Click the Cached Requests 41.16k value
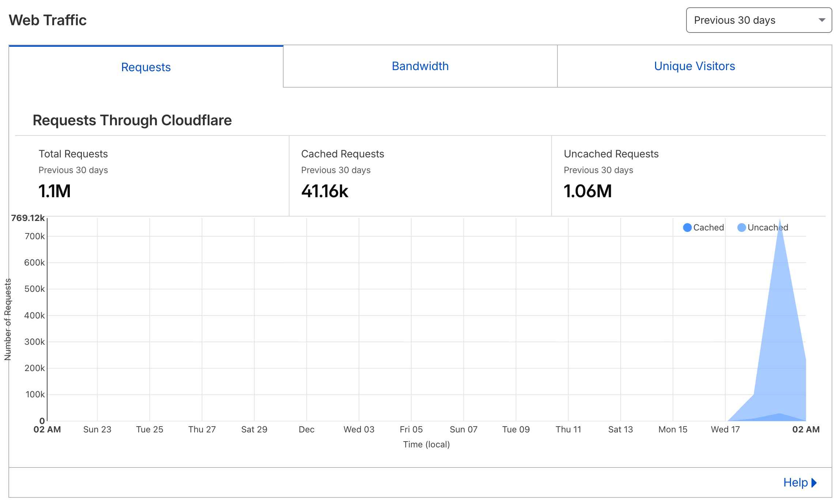Viewport: 840px width, 504px height. [x=325, y=191]
